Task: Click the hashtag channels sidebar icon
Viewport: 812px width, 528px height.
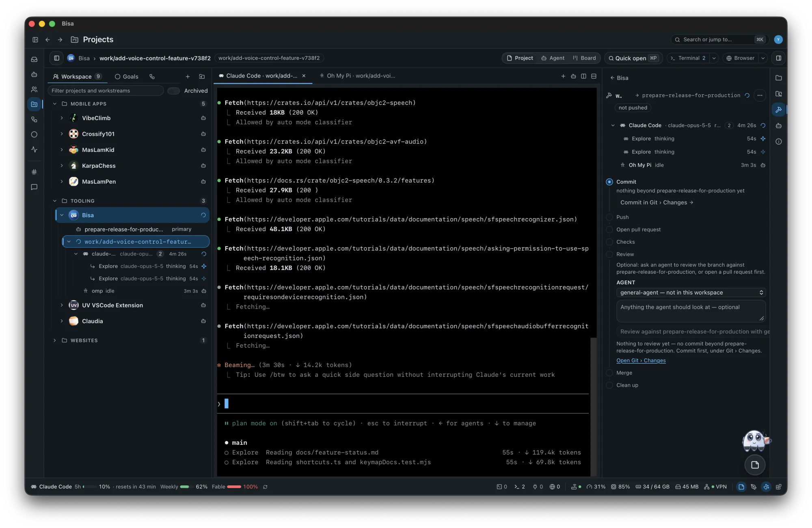Action: pyautogui.click(x=35, y=172)
